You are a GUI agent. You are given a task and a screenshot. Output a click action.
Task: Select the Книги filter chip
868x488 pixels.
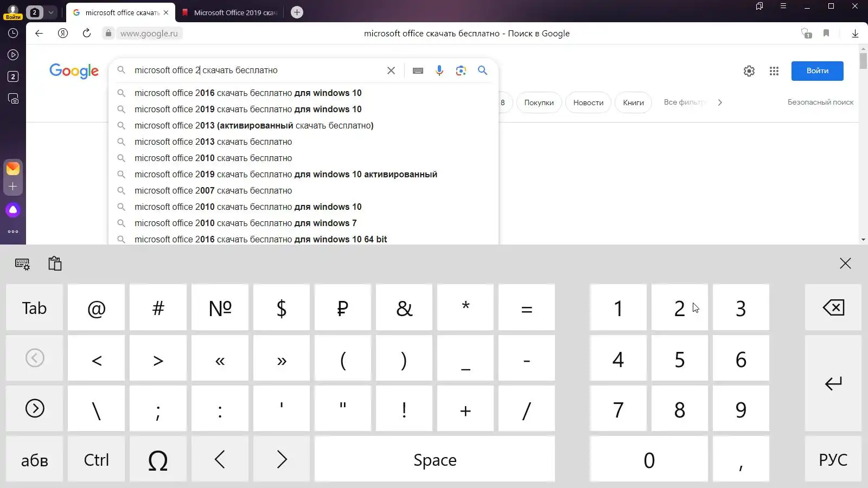[633, 102]
